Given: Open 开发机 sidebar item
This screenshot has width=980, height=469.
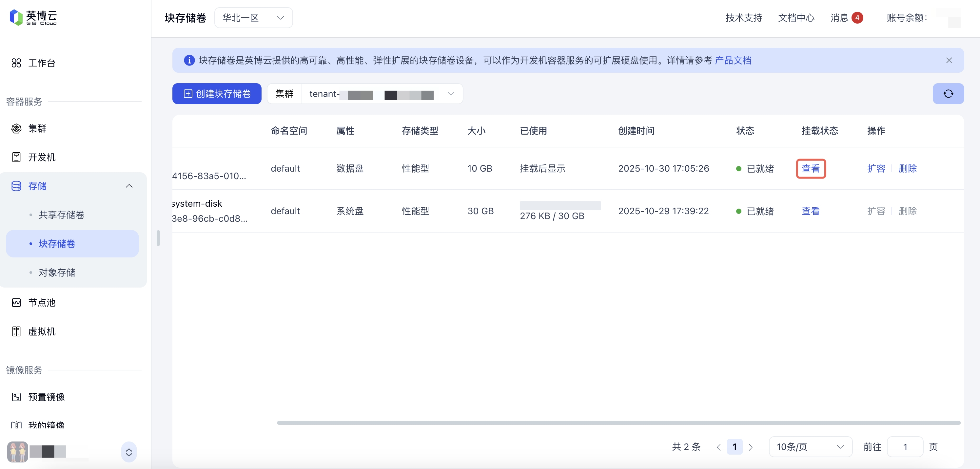Looking at the screenshot, I should coord(42,157).
